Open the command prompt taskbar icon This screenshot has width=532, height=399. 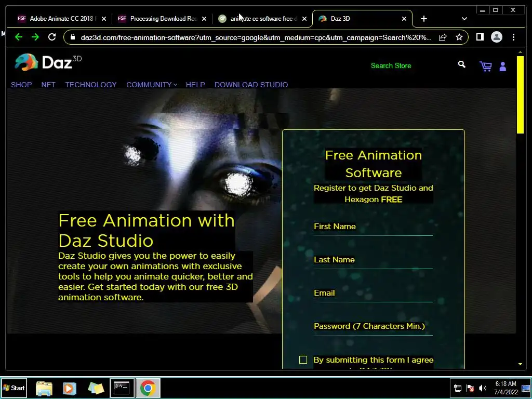click(x=122, y=388)
